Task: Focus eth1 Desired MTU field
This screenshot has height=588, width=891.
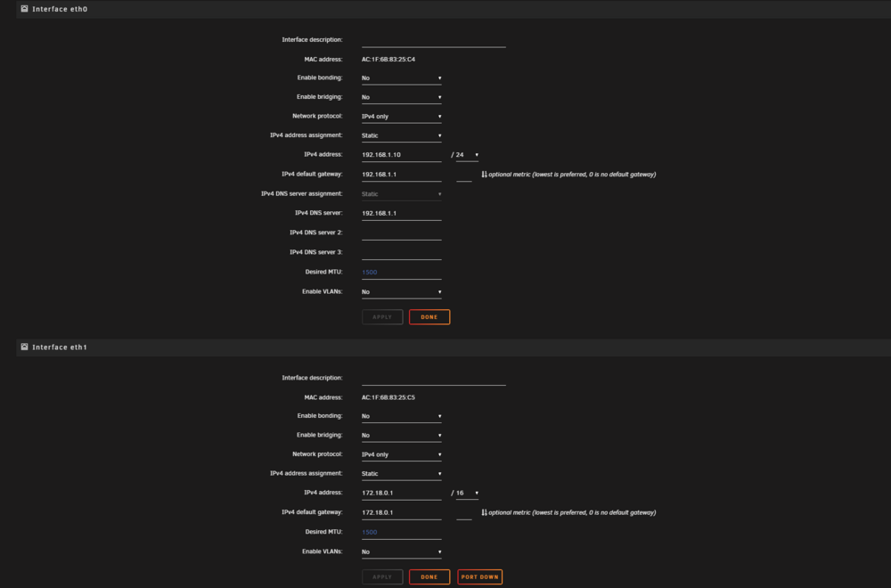Action: (401, 533)
